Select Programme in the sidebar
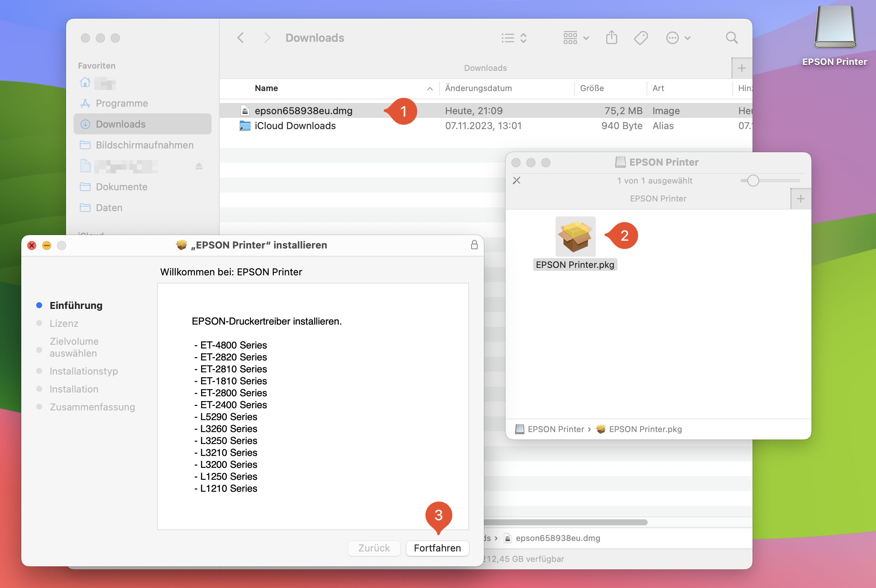 coord(122,103)
